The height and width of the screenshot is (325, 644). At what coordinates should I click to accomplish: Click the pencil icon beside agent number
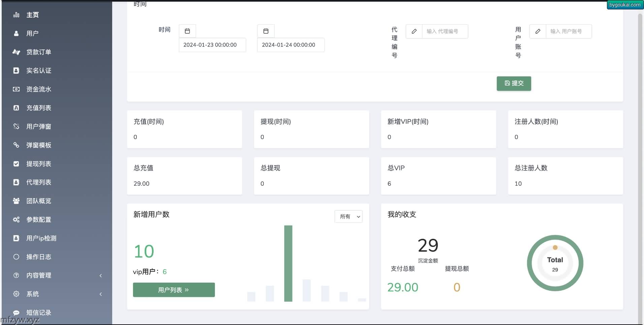(x=414, y=31)
